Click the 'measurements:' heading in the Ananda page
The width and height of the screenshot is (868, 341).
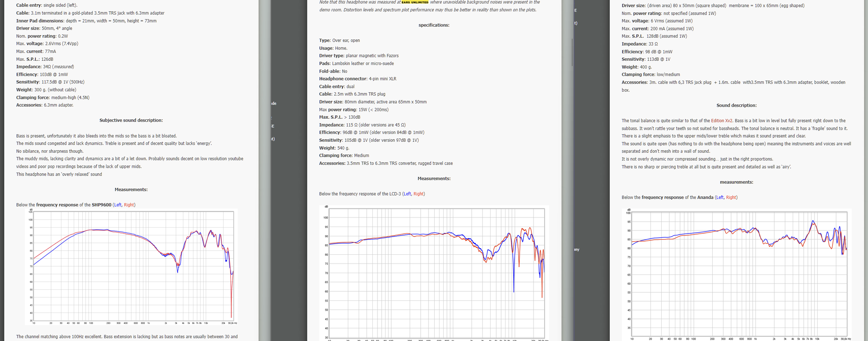click(x=736, y=182)
